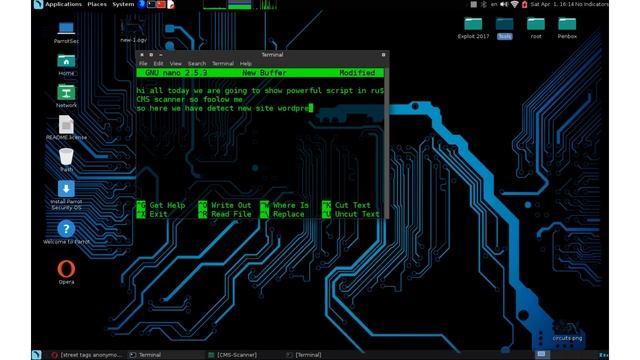Click the line starting 'hi all today'
The image size is (640, 360).
click(x=260, y=91)
